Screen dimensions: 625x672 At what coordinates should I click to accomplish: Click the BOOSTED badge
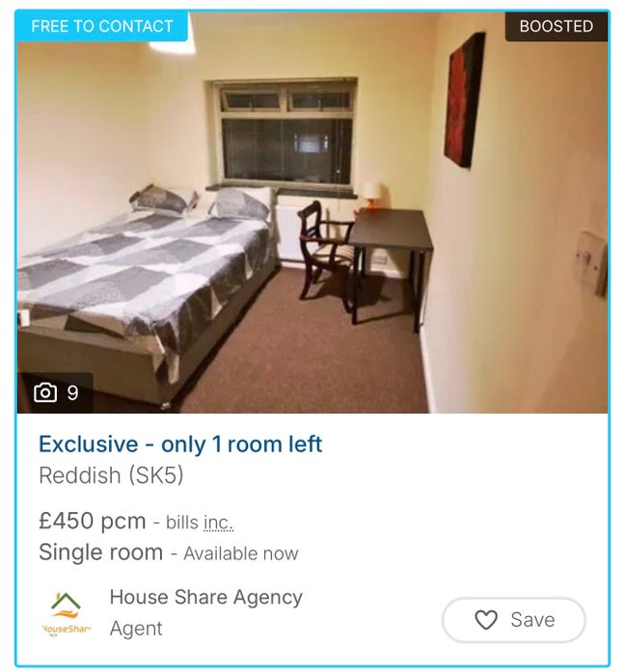556,26
